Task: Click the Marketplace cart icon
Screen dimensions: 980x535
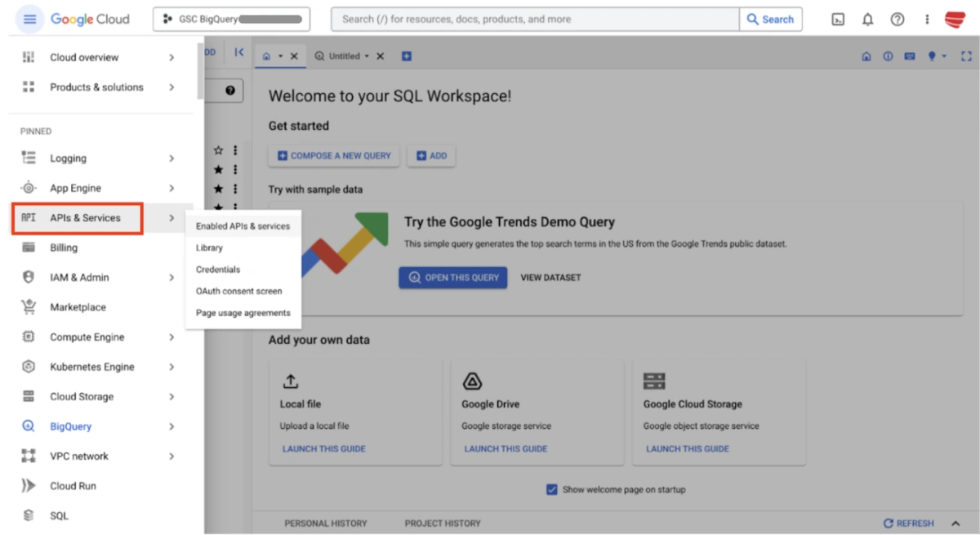Action: (x=29, y=307)
